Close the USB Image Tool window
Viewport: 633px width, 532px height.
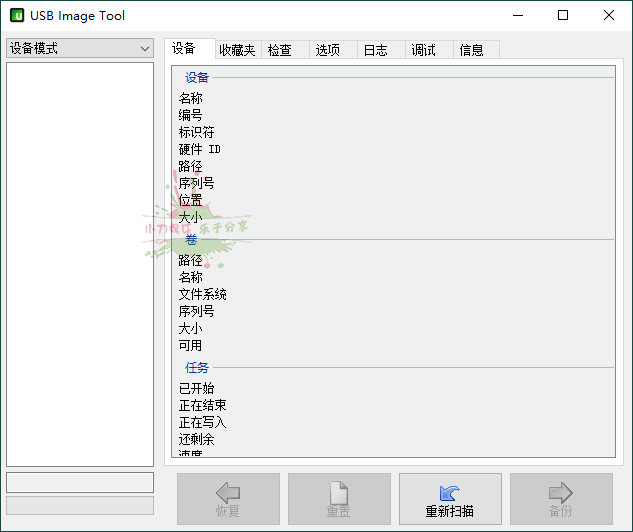[x=609, y=16]
